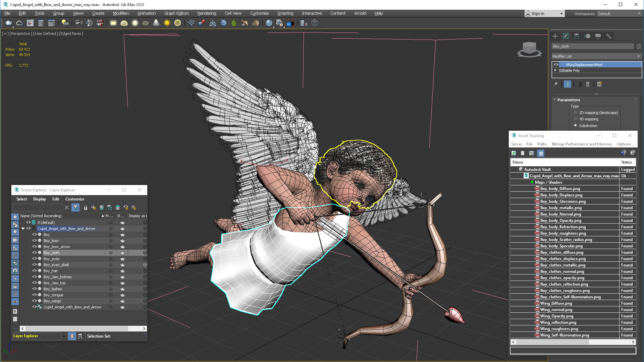Image resolution: width=644 pixels, height=362 pixels.
Task: Open the Hierarchy tab in command panel
Action: [x=577, y=36]
